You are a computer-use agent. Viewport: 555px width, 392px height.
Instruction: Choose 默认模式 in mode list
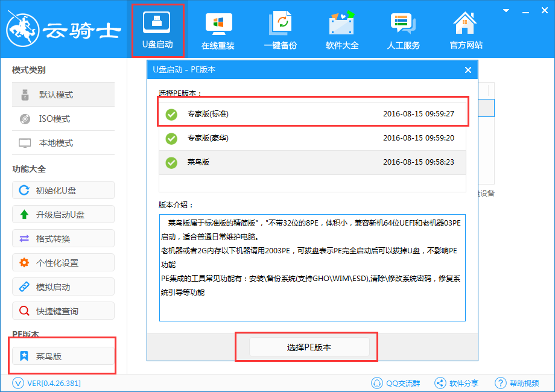[x=63, y=95]
